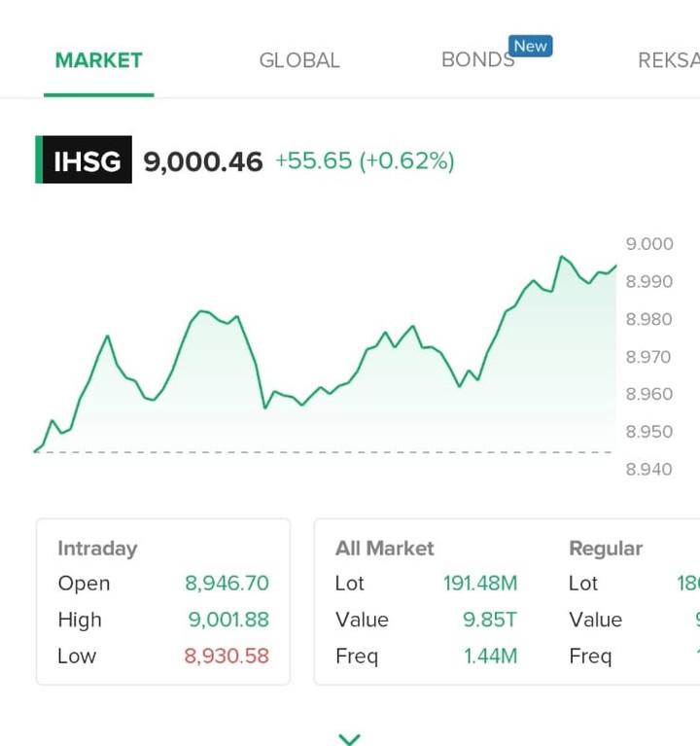Expand details with the green down chevron
The height and width of the screenshot is (746, 700).
tap(349, 739)
